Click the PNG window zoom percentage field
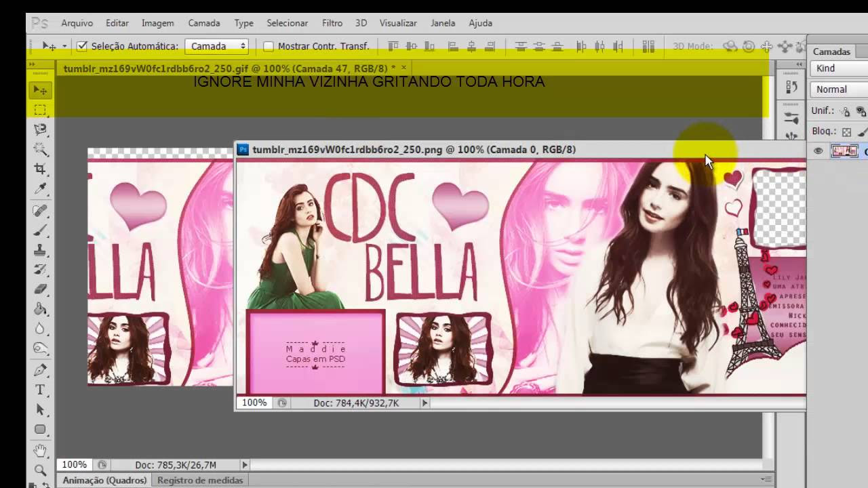The height and width of the screenshot is (488, 868). [254, 403]
